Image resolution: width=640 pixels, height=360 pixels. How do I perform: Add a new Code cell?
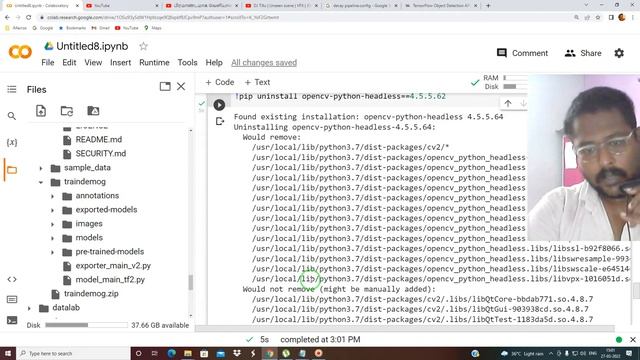(220, 82)
